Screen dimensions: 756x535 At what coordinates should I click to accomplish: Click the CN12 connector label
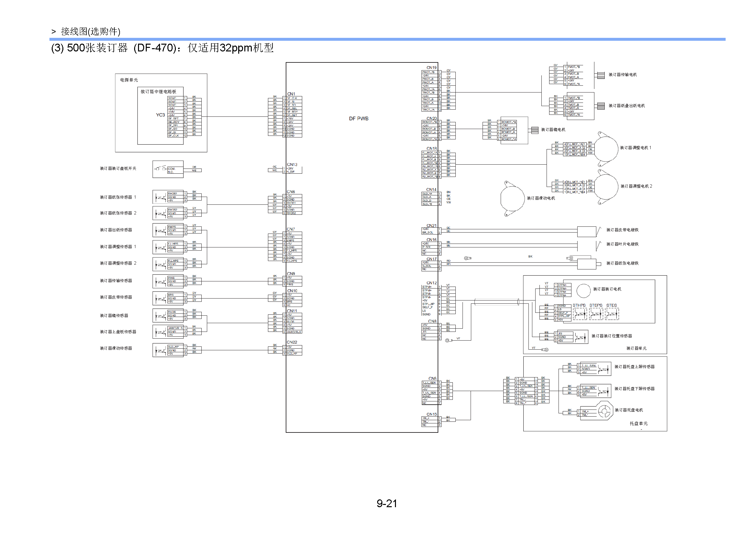(x=431, y=283)
